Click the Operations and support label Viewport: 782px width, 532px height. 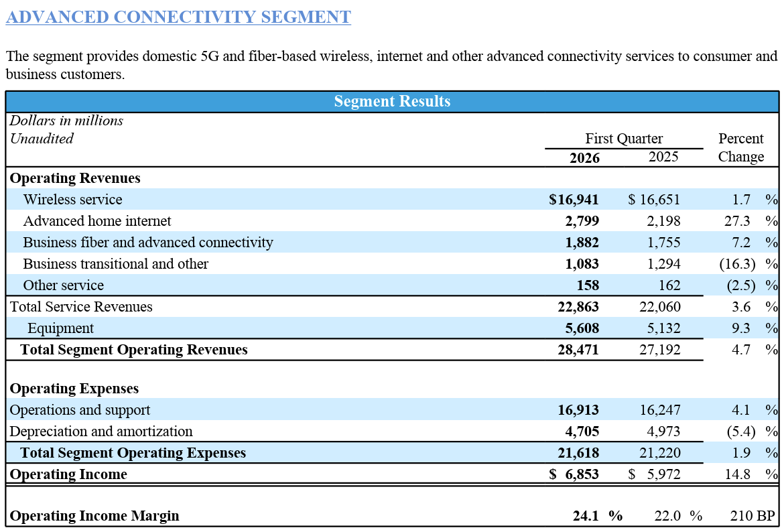(x=80, y=410)
